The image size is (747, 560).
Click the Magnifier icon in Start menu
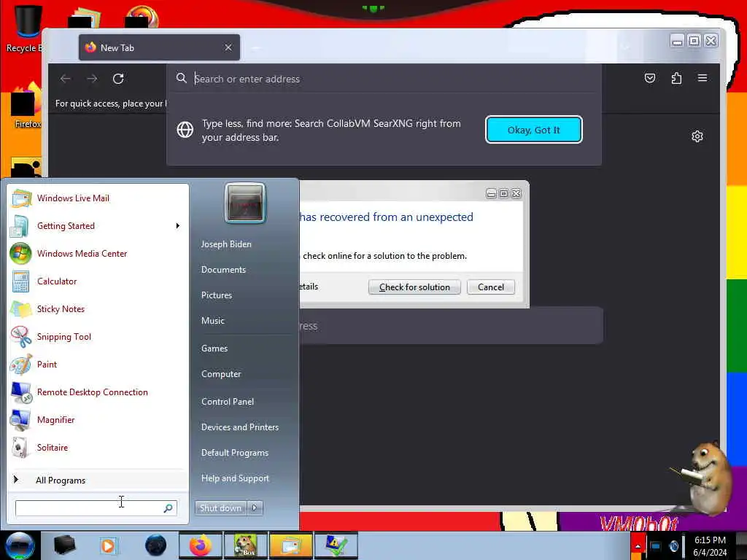(x=21, y=419)
